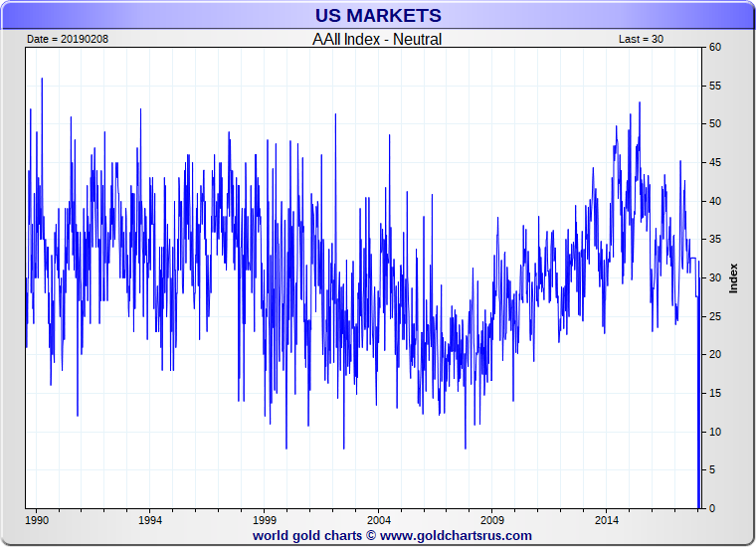This screenshot has width=756, height=547.
Task: Click the 30 mark on the y-axis
Action: pyautogui.click(x=715, y=277)
